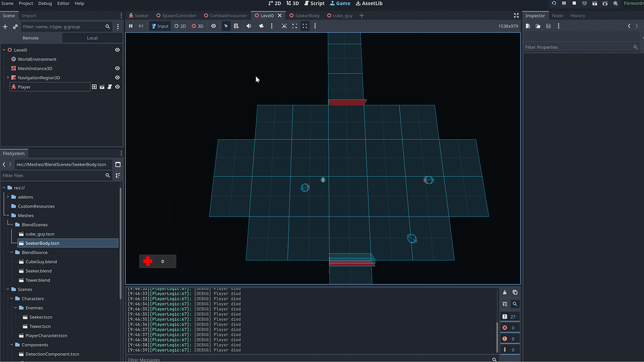The image size is (644, 362).
Task: Focus the Filter Files field
Action: [56, 176]
